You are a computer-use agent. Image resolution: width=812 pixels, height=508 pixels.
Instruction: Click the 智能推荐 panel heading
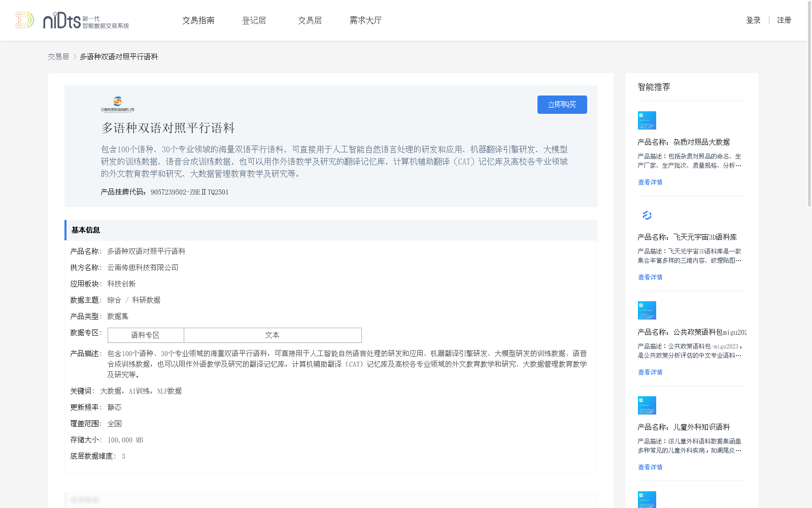tap(654, 87)
